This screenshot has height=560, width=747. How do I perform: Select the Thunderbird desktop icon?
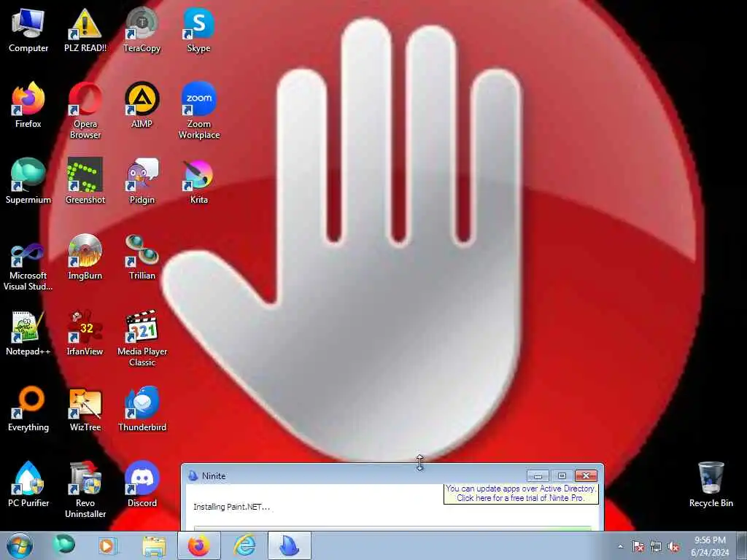[142, 409]
